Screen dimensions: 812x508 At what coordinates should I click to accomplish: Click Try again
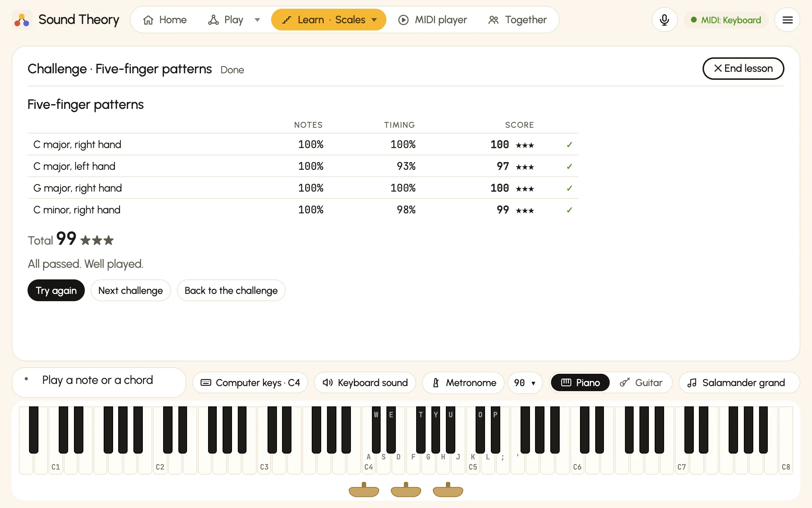point(56,290)
